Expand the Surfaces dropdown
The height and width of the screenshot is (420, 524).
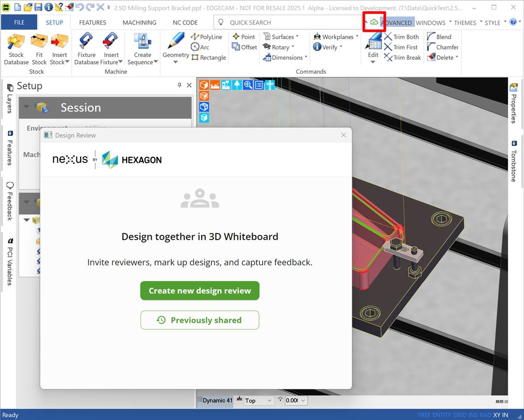tap(297, 36)
